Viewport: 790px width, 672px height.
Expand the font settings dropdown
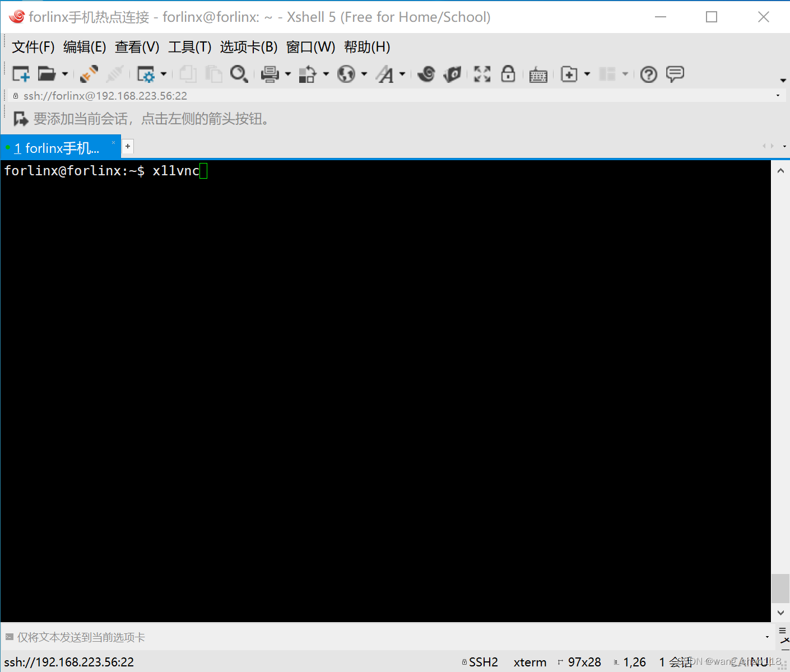coord(402,73)
